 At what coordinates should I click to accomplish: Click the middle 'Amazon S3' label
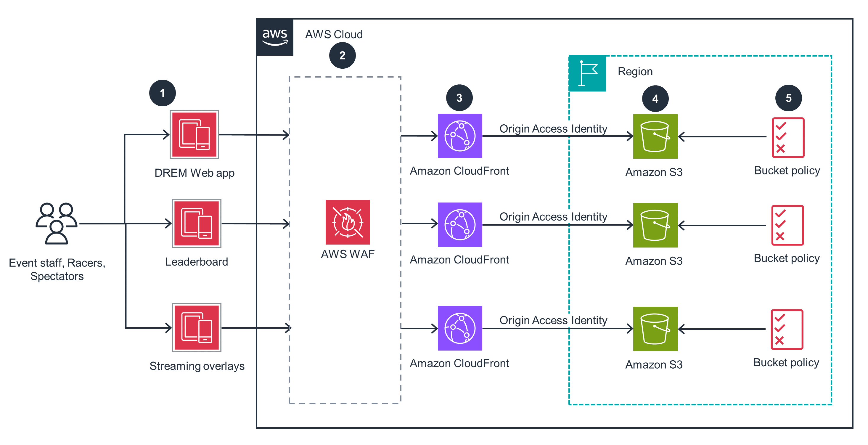[654, 261]
